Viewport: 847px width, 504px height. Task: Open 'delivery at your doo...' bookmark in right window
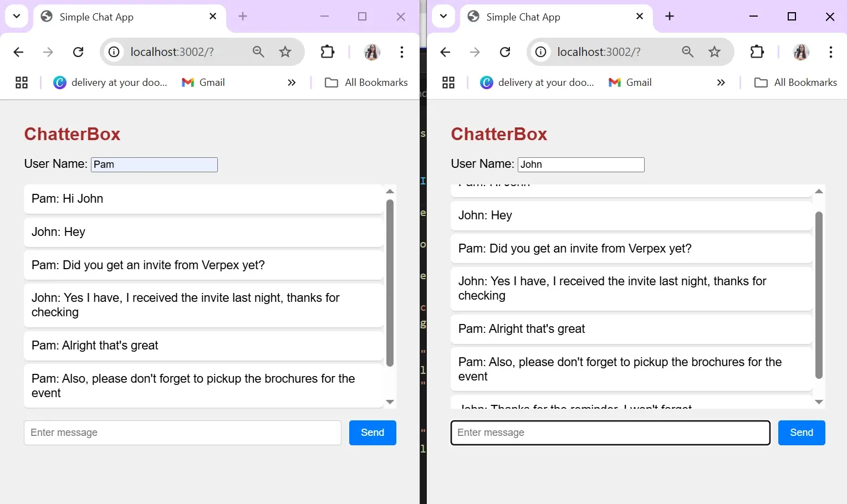(537, 83)
